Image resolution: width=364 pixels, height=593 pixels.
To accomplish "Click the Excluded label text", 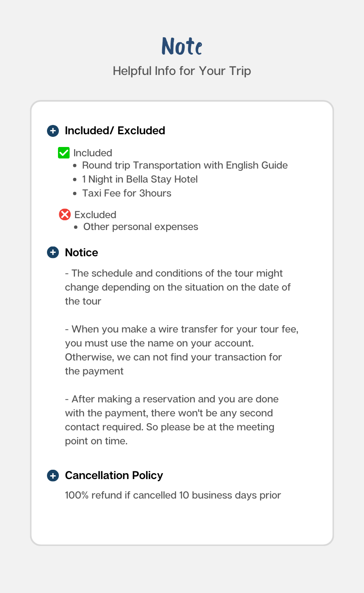I will pos(95,215).
